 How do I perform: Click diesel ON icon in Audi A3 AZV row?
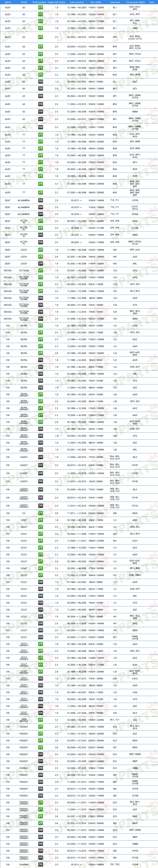(40, 89)
